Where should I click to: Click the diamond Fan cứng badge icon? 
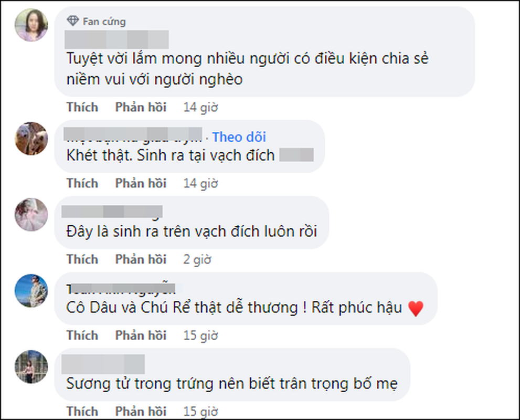[x=72, y=21]
